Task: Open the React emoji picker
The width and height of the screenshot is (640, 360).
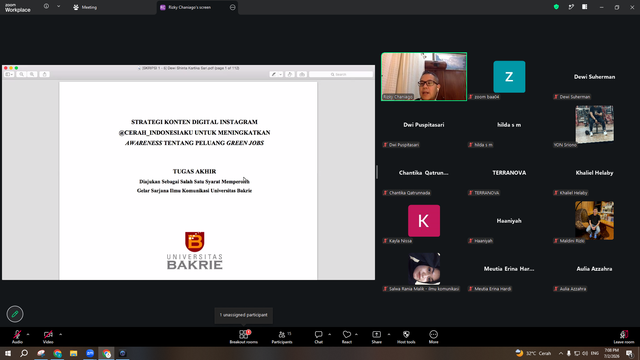Action: coord(347,337)
